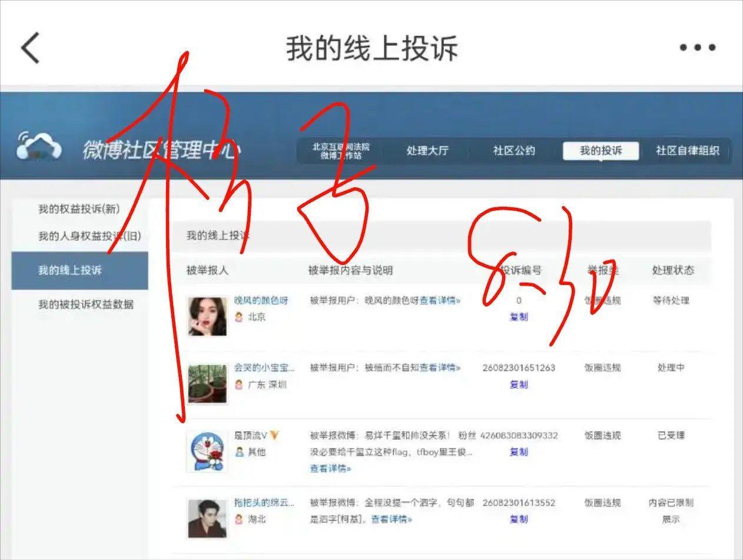Click the V badge next to 是顶流V
Image resolution: width=743 pixels, height=560 pixels.
[x=274, y=436]
